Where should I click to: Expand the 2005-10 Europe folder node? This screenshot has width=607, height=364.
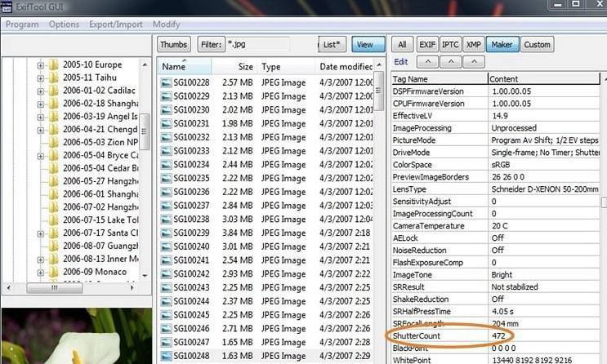click(x=40, y=65)
